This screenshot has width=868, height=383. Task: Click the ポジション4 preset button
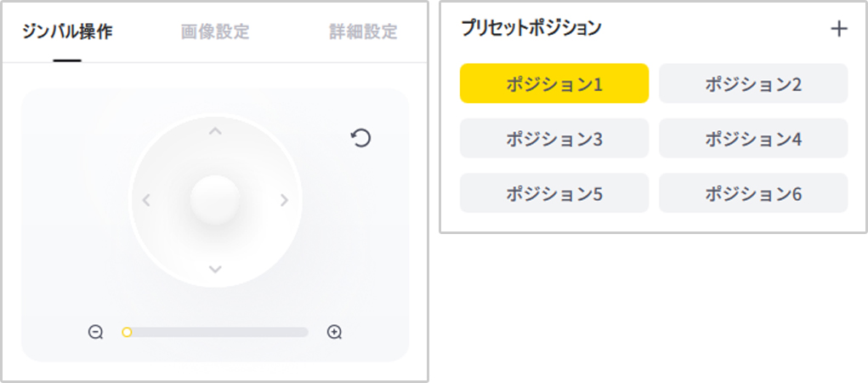coord(753,138)
